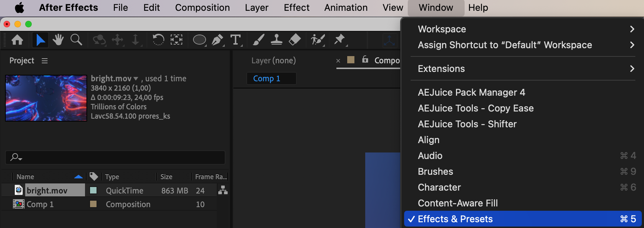Open the bright.mov footage dropdown arrow
This screenshot has width=644, height=228.
pos(136,78)
